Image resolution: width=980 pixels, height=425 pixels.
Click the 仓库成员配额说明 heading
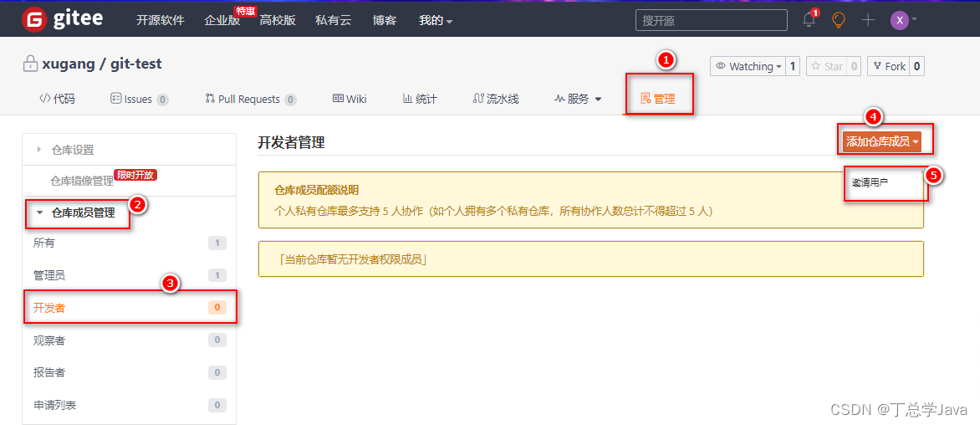[316, 190]
